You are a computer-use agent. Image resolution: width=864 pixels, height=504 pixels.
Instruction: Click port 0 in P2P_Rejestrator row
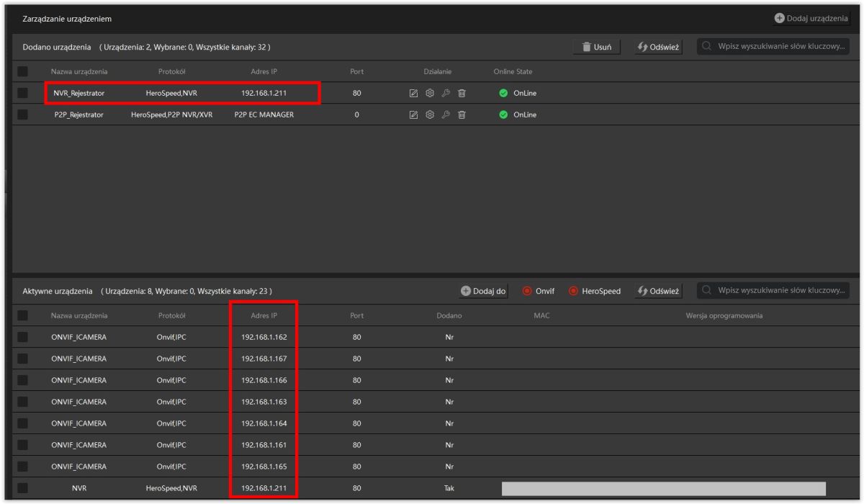point(356,114)
